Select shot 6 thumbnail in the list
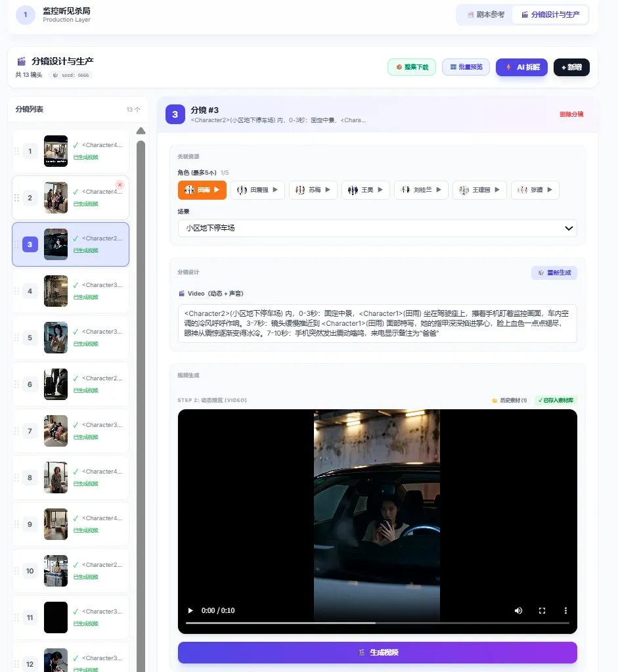Screen dimensions: 618x672 click(x=56, y=384)
